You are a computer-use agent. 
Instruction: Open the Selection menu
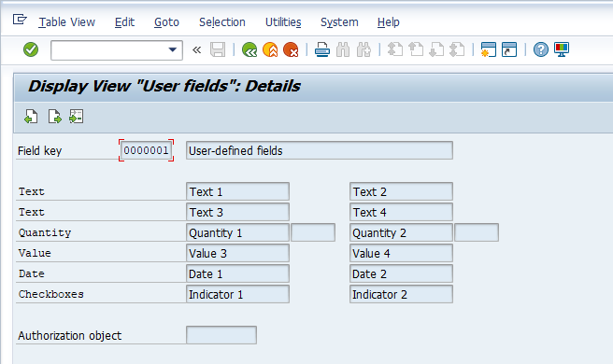(222, 22)
